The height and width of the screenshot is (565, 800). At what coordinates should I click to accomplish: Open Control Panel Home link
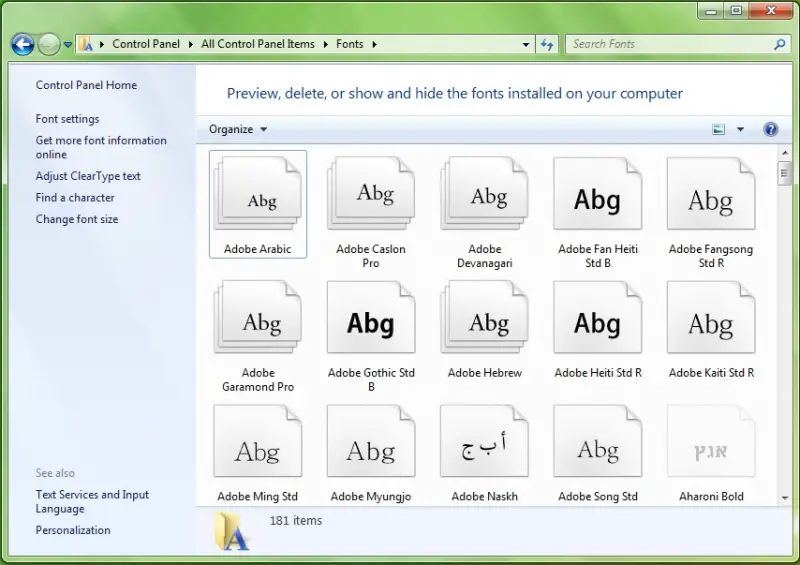tap(86, 85)
